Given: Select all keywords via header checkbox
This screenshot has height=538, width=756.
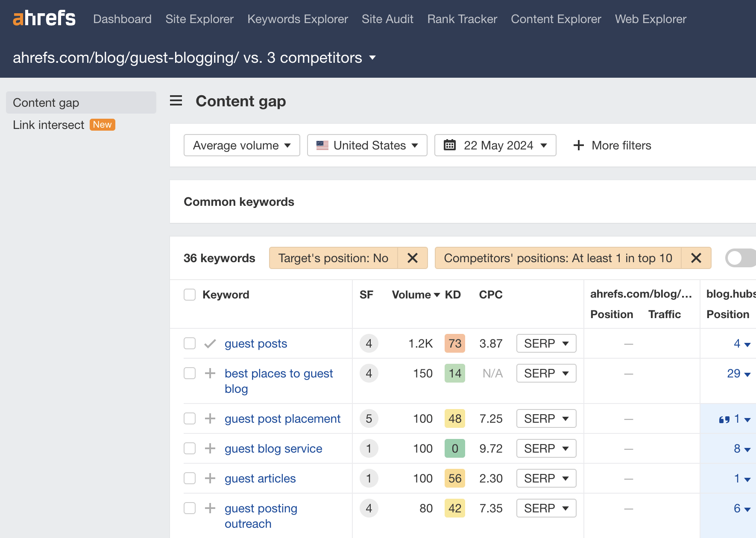Looking at the screenshot, I should [x=189, y=294].
